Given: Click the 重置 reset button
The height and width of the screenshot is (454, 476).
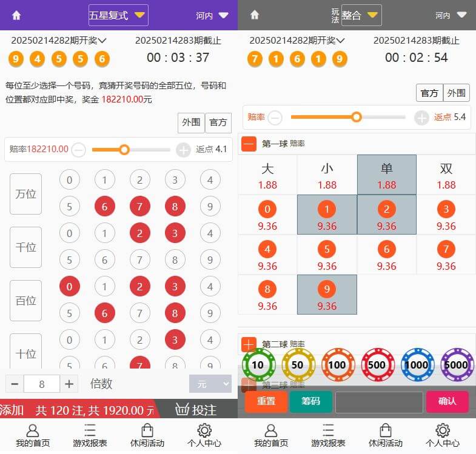Looking at the screenshot, I should [x=266, y=401].
